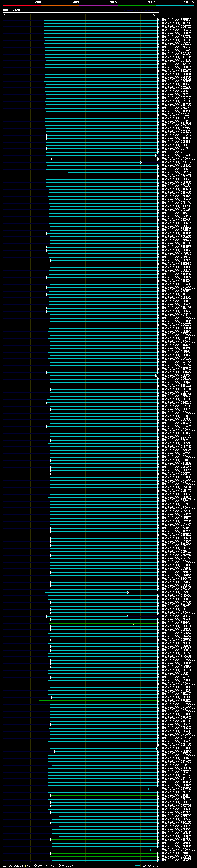Click label UniRef100_P62913-2
This screenshot has width=197, height=868.
point(179,501)
